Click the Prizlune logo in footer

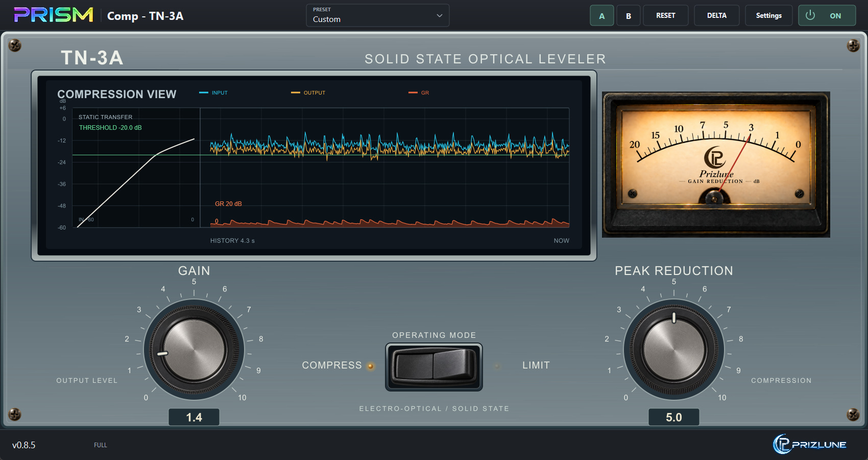click(810, 444)
